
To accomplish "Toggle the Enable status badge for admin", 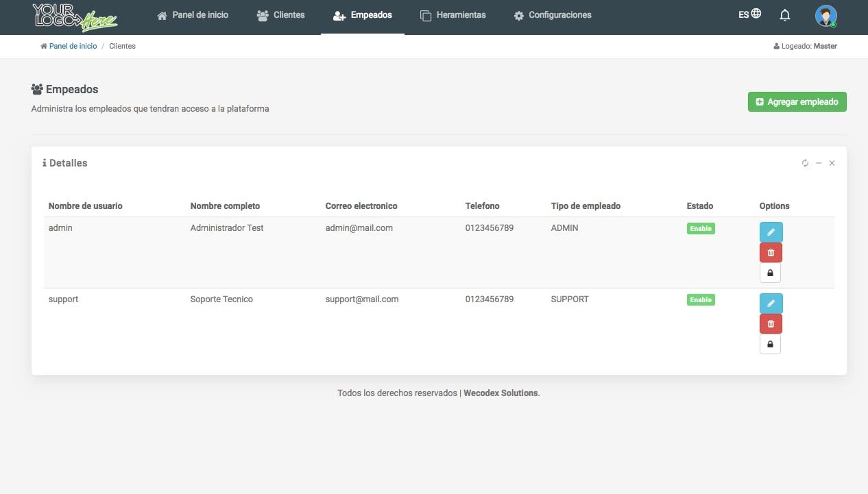I will pos(701,229).
